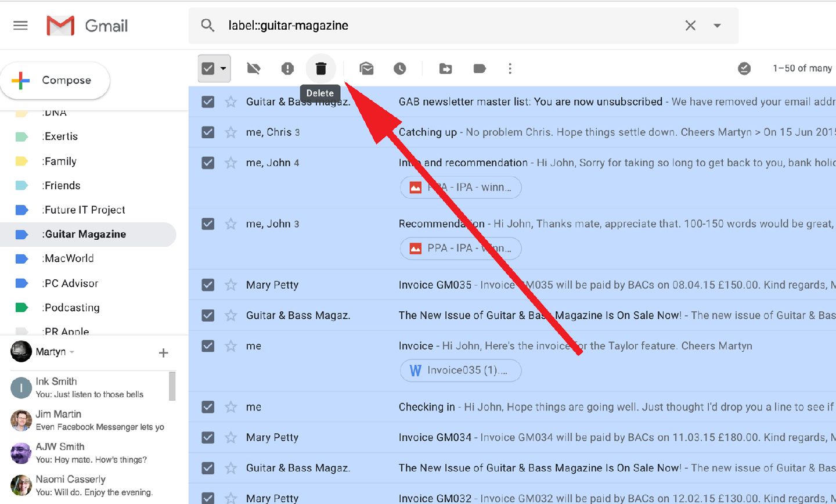Uncheck the Intro and recommendation email checkbox
The height and width of the screenshot is (504, 836).
(x=208, y=163)
